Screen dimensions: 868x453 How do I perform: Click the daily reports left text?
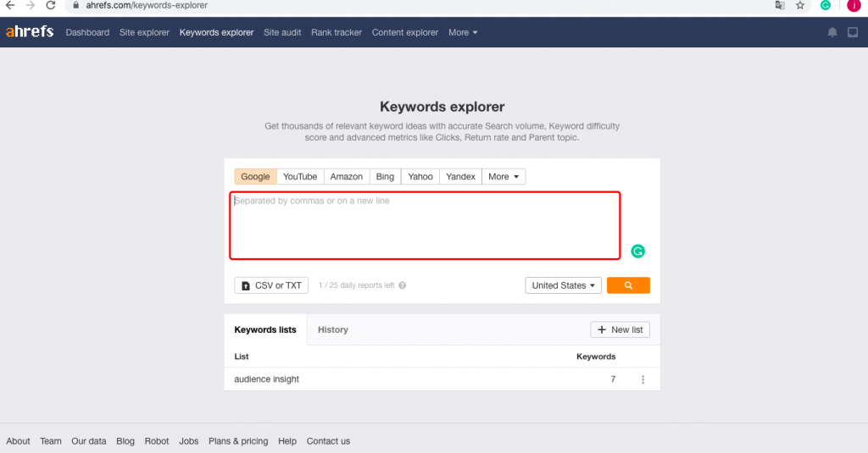pyautogui.click(x=357, y=285)
